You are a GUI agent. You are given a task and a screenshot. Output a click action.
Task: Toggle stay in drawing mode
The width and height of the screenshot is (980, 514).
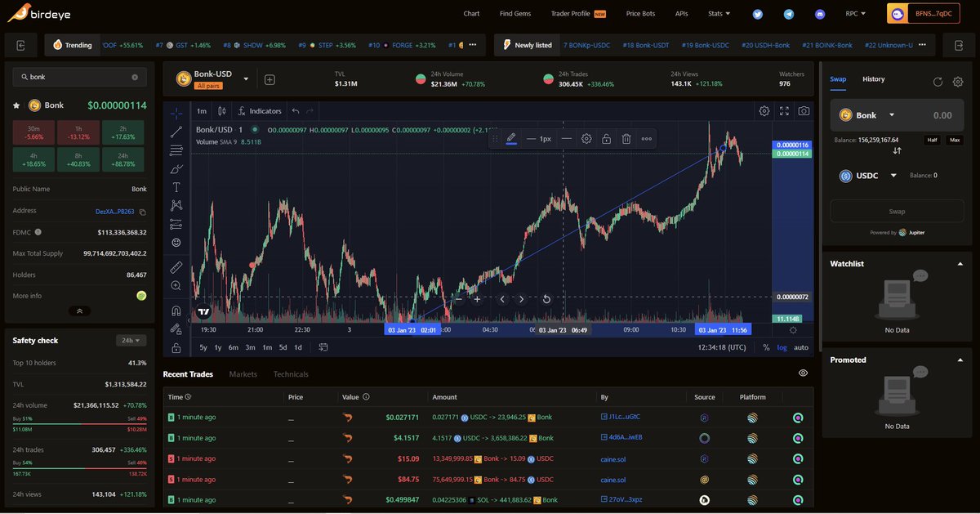(x=176, y=329)
